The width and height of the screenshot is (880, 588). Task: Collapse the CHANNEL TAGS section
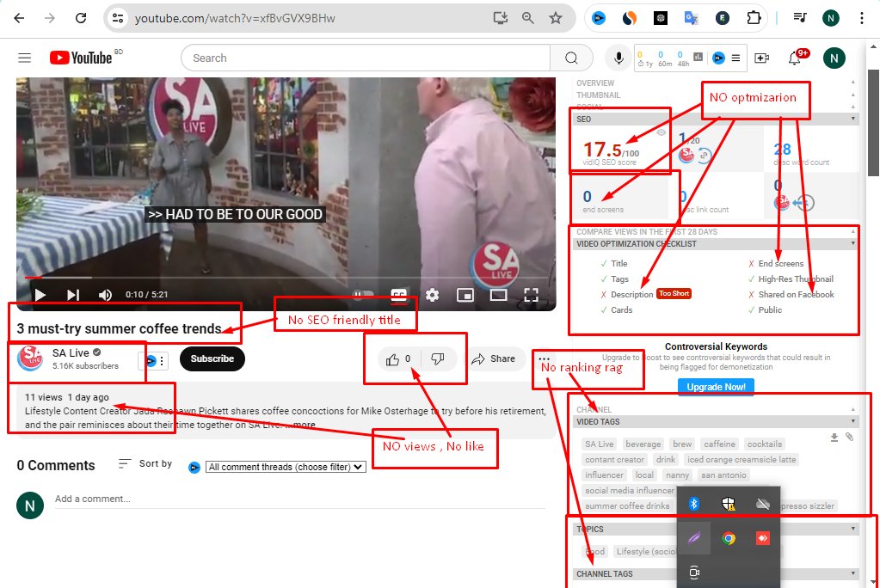pyautogui.click(x=716, y=574)
